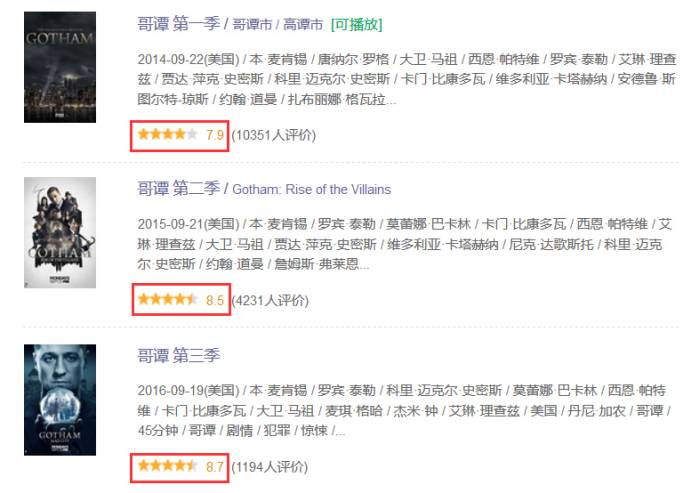Click the star rating icons for season two
This screenshot has width=691, height=493.
click(167, 300)
